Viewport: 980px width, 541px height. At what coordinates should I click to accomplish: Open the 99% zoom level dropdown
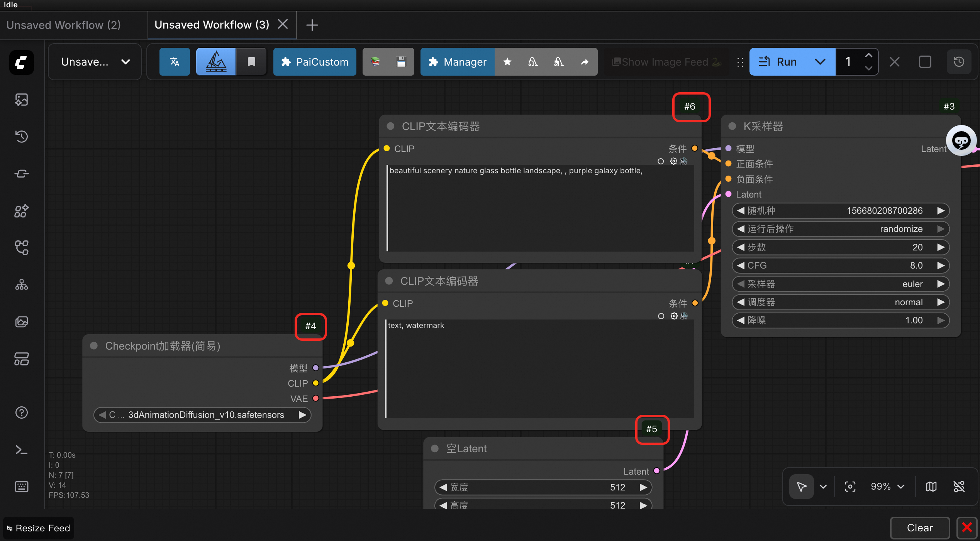point(887,487)
